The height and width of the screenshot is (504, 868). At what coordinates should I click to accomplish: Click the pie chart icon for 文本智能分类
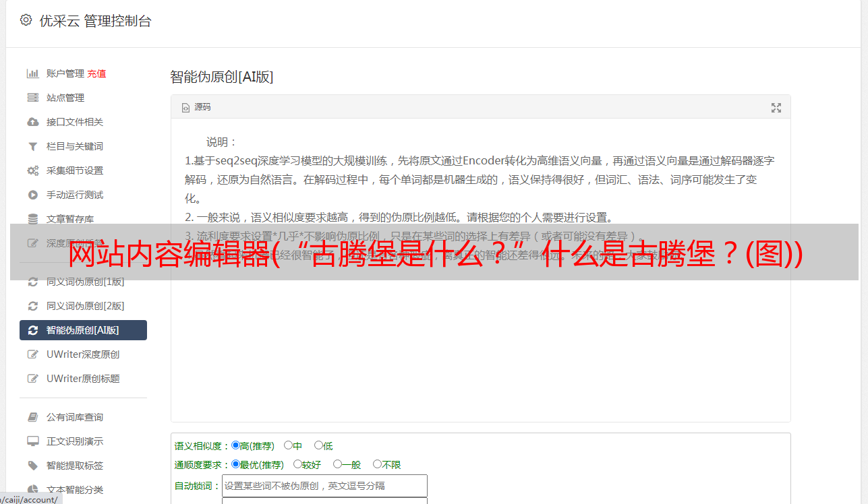(x=32, y=490)
